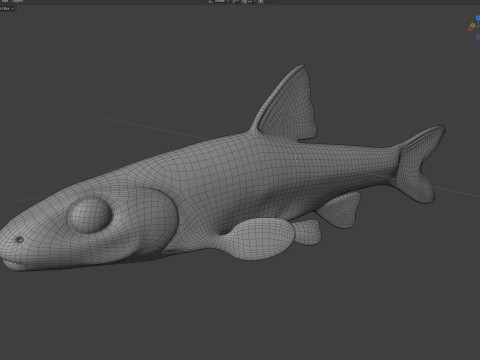
Task: Click the fish model's nostril
Action: (x=20, y=239)
